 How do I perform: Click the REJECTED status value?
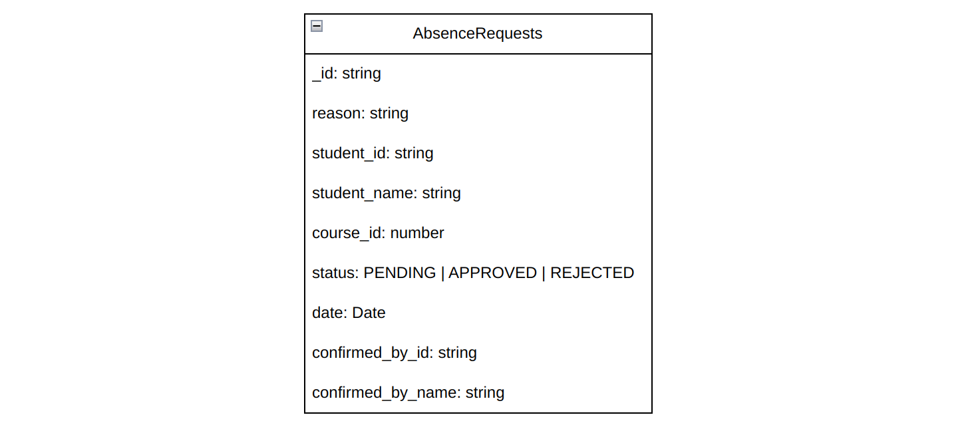click(591, 273)
